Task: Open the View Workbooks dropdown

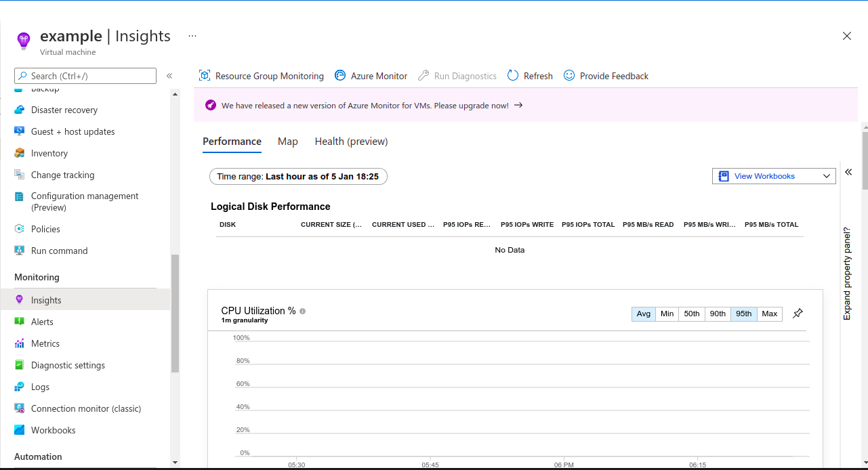Action: (774, 176)
